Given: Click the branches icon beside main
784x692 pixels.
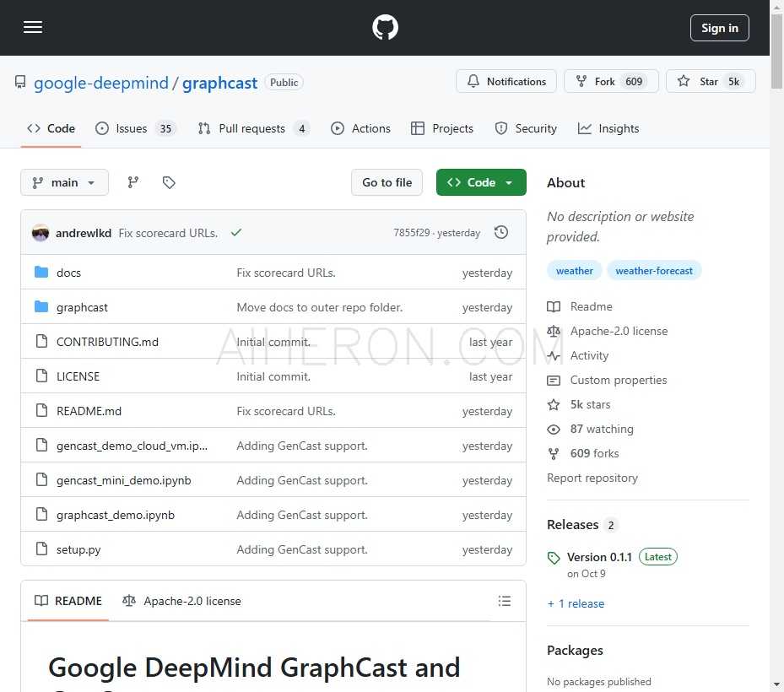Looking at the screenshot, I should coord(133,182).
